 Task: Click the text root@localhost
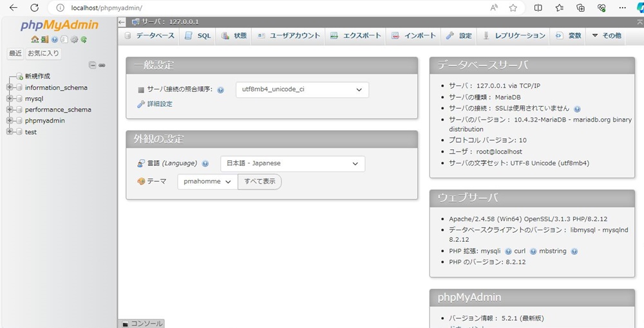tap(499, 152)
